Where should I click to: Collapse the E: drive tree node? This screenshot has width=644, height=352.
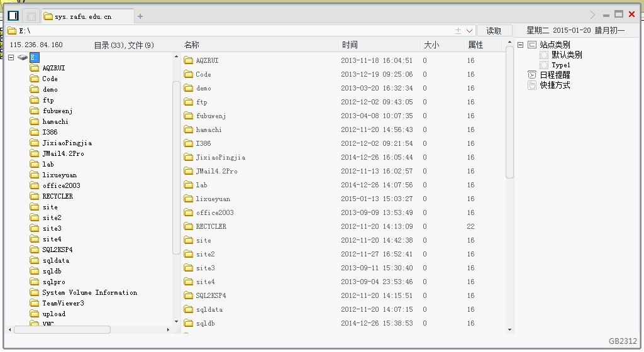[x=11, y=57]
